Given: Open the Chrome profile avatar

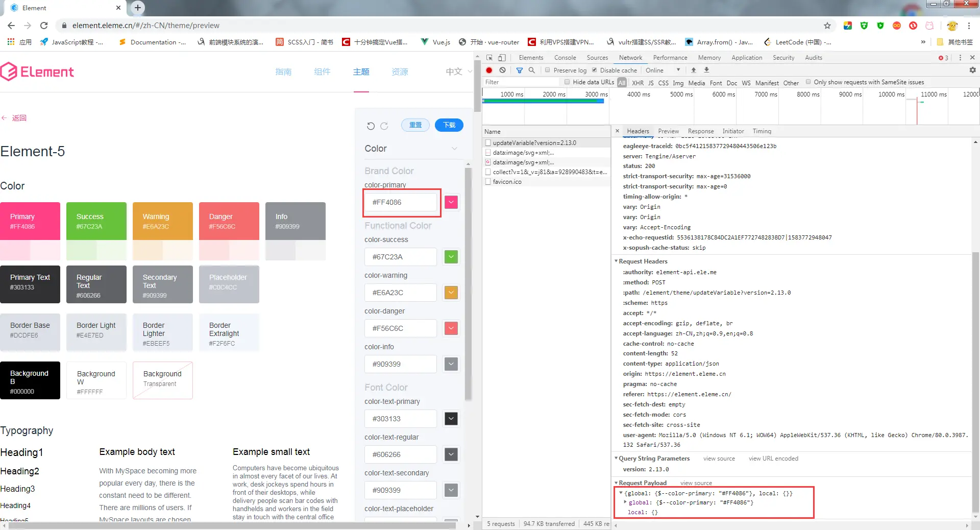Looking at the screenshot, I should (952, 26).
